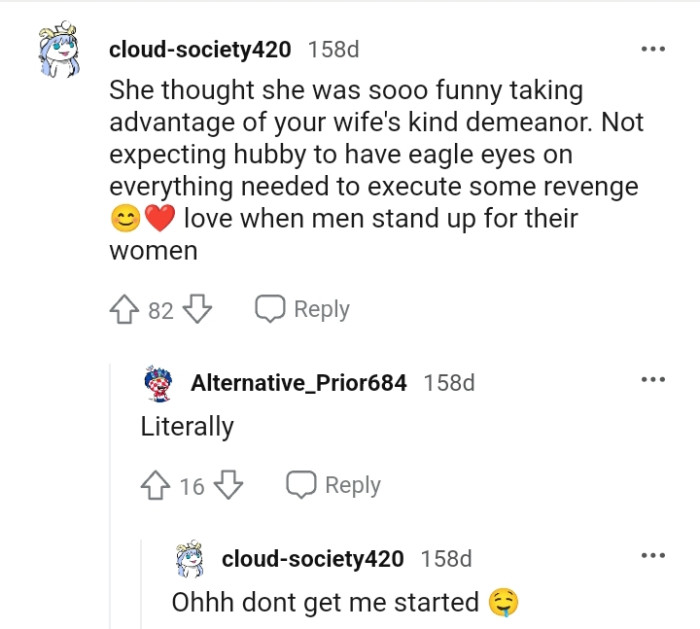Visit the Alternative_Prior684 user profile link
The image size is (700, 629).
coord(298,383)
